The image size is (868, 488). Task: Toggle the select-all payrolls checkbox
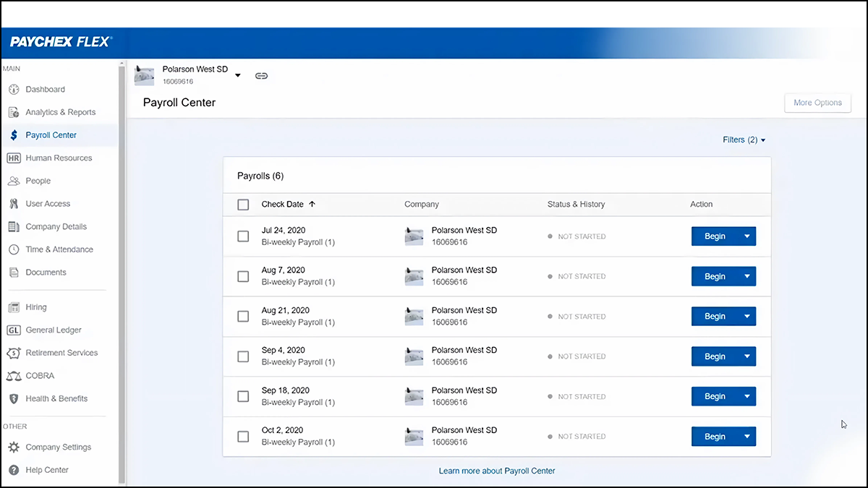243,205
